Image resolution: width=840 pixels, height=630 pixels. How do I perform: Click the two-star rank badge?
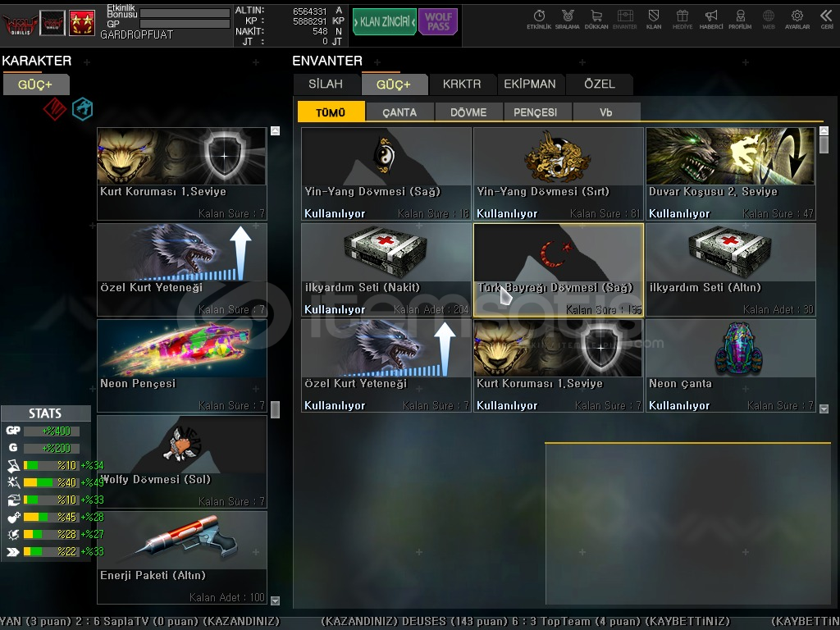point(82,24)
